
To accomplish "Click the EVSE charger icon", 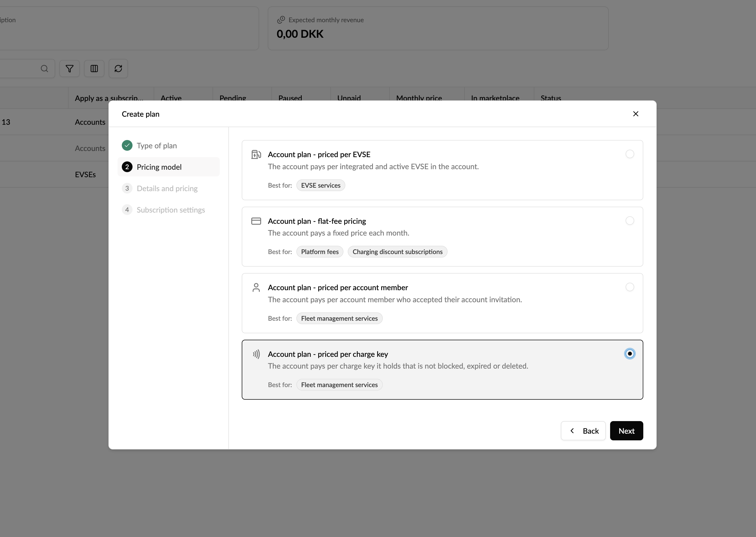I will pyautogui.click(x=256, y=154).
